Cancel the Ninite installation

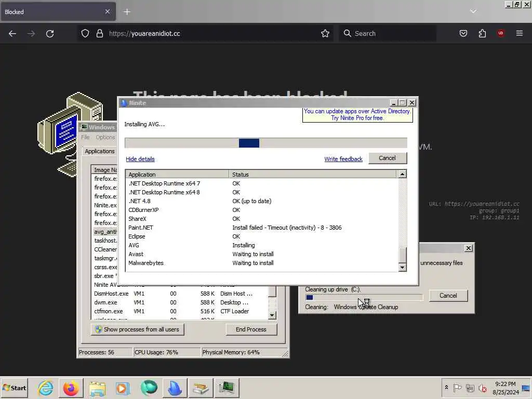click(387, 158)
